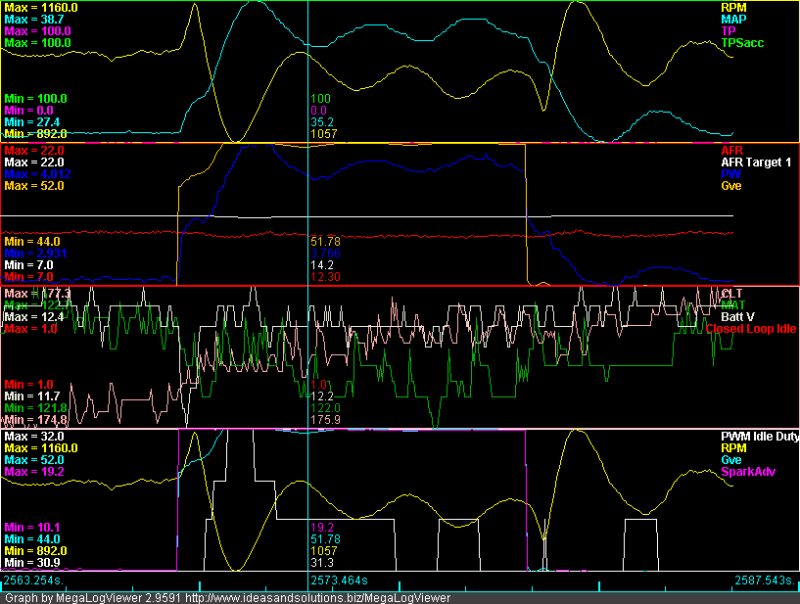Click the Min = 10.1 SparkAdv value
This screenshot has width=800, height=604.
(32, 527)
